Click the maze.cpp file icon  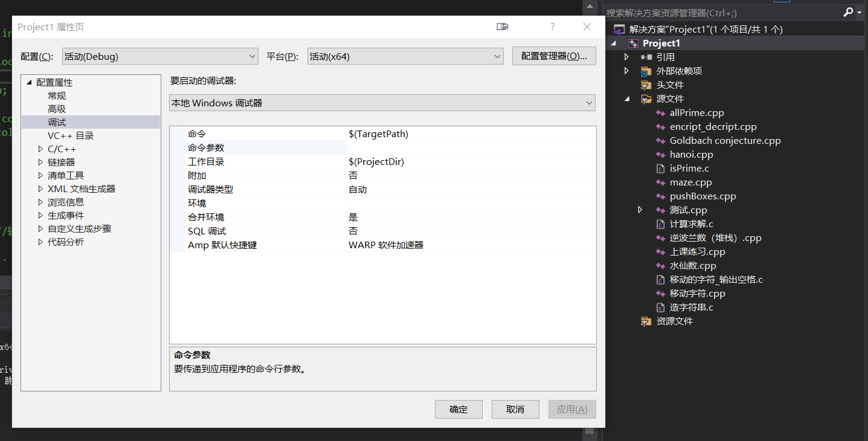pyautogui.click(x=660, y=182)
